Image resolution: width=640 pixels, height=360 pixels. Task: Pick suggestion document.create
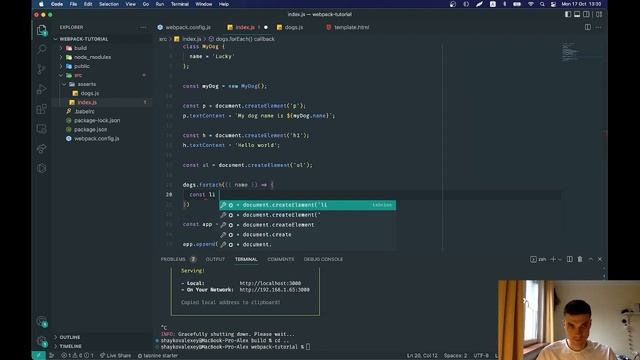point(307,235)
